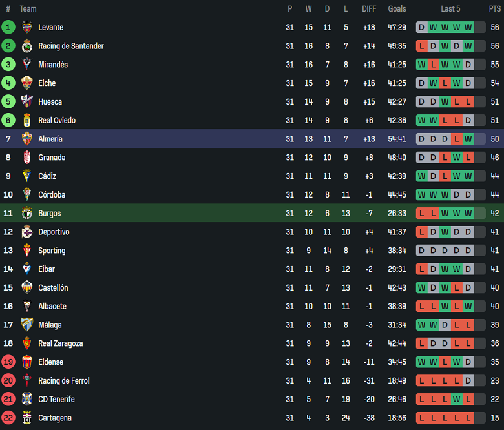Click the Goals column header

[397, 8]
